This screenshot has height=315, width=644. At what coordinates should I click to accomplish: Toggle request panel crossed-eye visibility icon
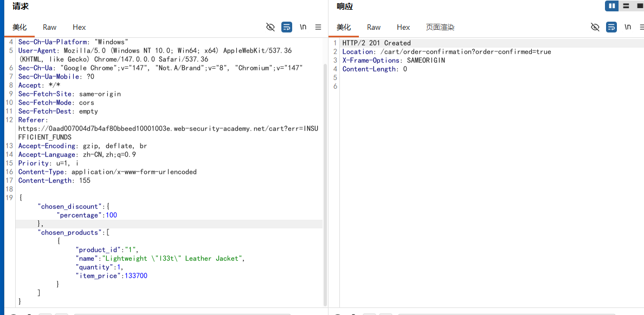pos(271,27)
